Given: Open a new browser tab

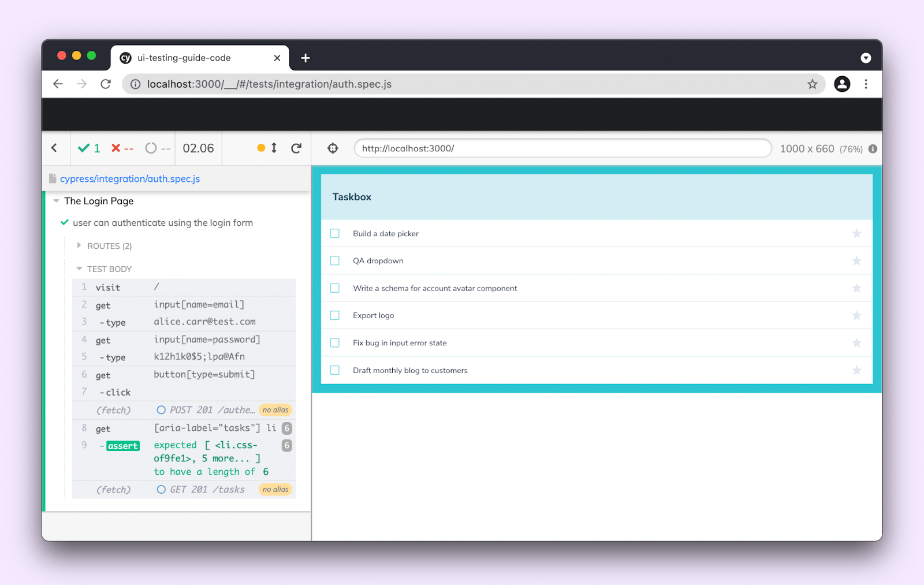Looking at the screenshot, I should [305, 58].
